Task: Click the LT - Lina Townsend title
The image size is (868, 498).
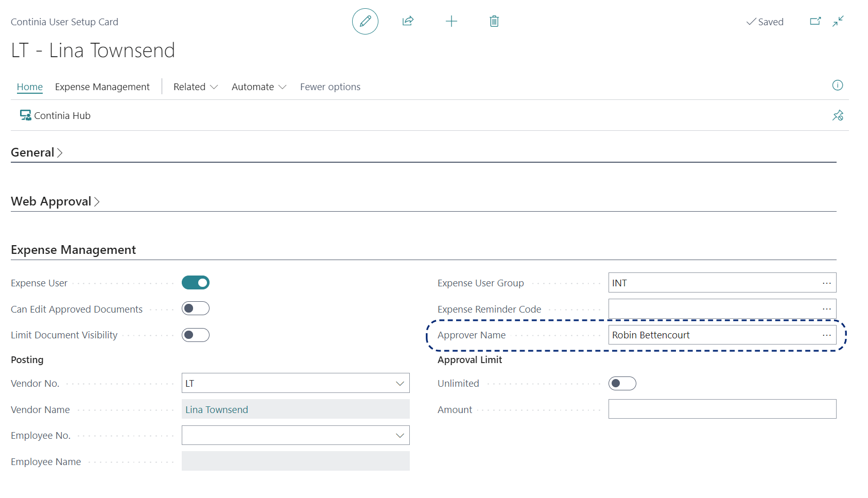Action: pos(93,50)
